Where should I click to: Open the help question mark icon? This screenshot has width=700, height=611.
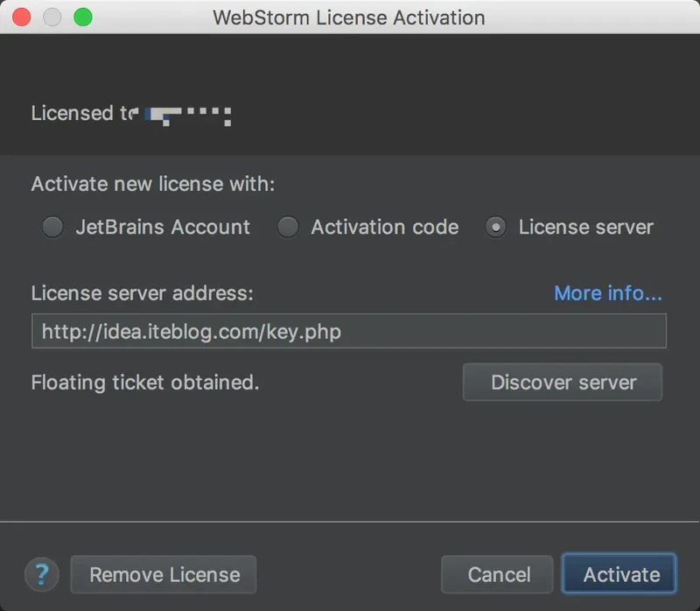[42, 575]
